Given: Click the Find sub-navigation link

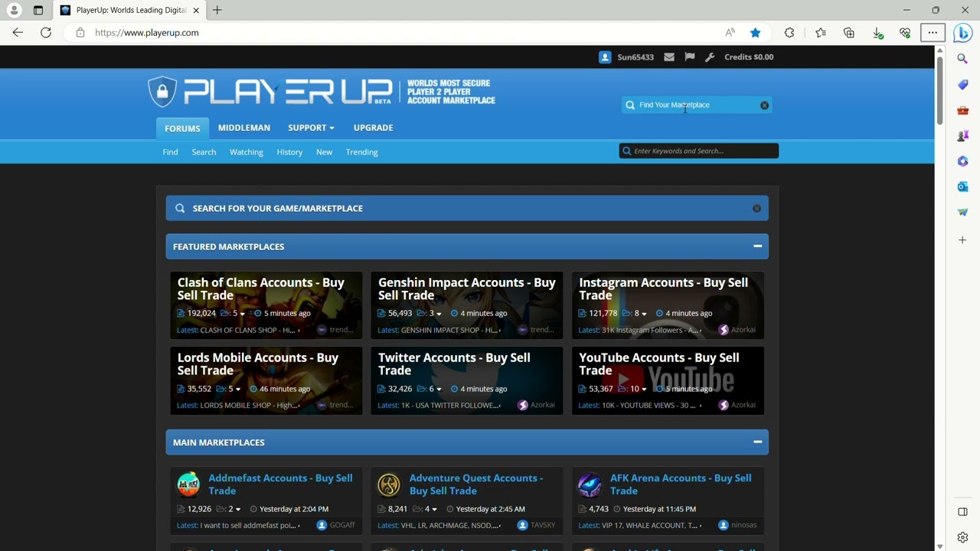Looking at the screenshot, I should click(x=170, y=152).
